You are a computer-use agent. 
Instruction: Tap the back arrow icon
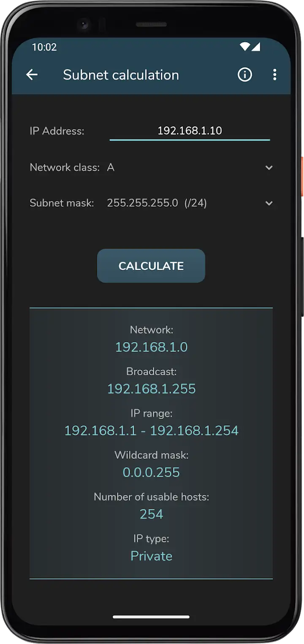32,75
